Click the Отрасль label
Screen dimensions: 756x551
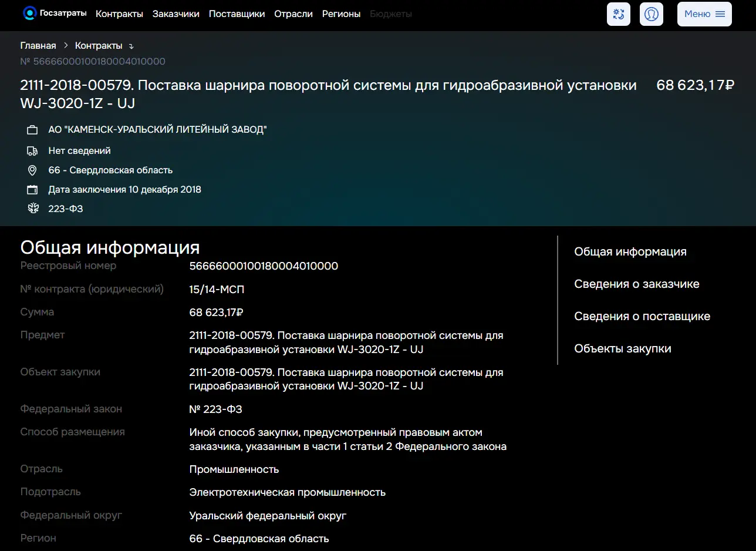coord(42,469)
